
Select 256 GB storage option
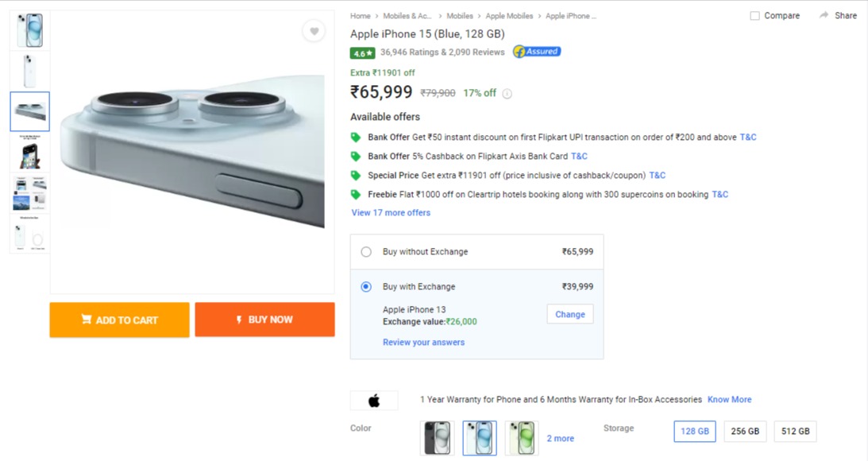[x=745, y=431]
